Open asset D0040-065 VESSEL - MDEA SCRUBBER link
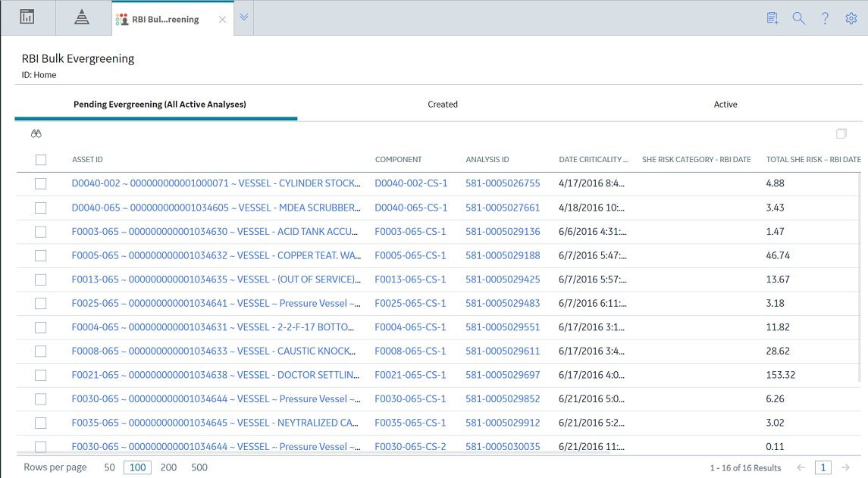Screen dimensions: 868x478 tap(216, 208)
